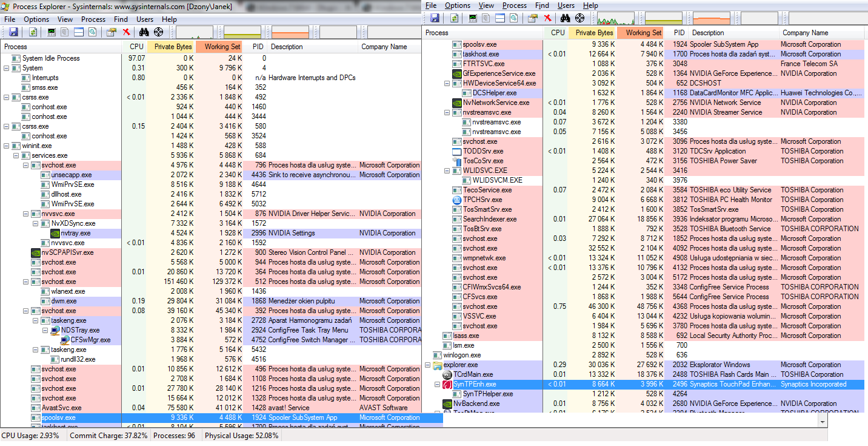Viewport: 868px width, 446px height.
Task: Click the NVIDIA icon beside nvtray.exe
Action: coord(55,233)
